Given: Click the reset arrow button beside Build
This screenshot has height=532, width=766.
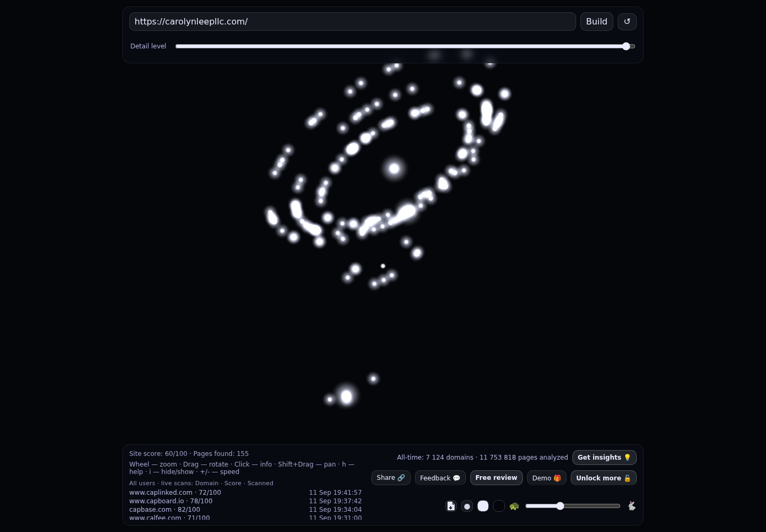Looking at the screenshot, I should point(627,21).
